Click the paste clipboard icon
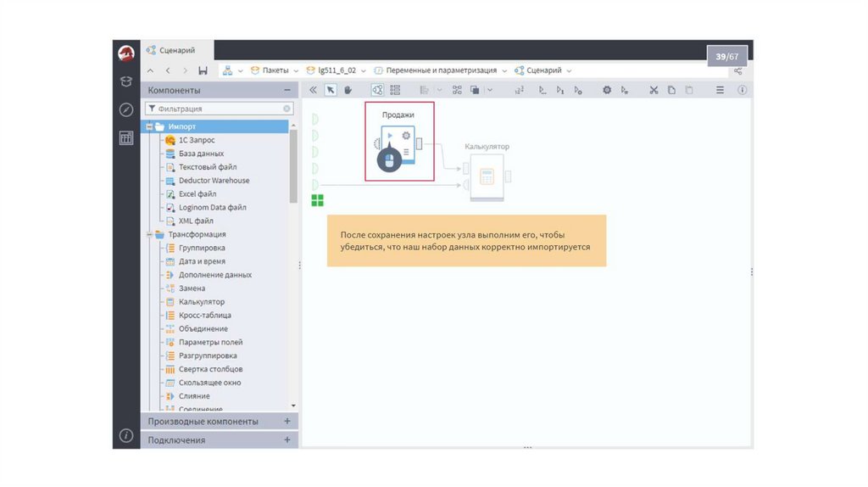Screen dimensions: 868x487 [x=689, y=90]
